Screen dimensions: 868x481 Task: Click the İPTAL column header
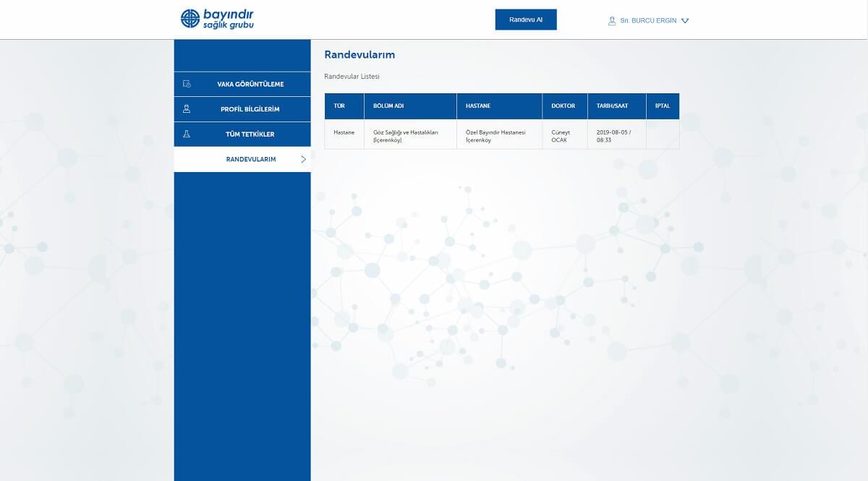tap(662, 106)
